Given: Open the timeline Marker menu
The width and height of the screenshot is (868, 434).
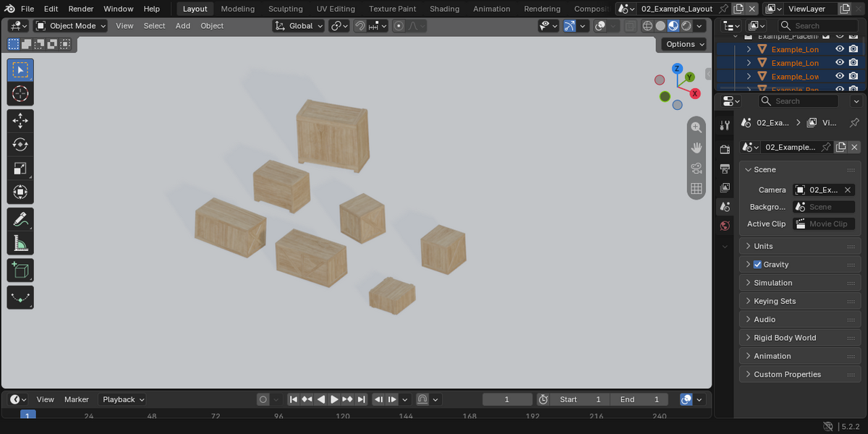Looking at the screenshot, I should click(x=77, y=399).
